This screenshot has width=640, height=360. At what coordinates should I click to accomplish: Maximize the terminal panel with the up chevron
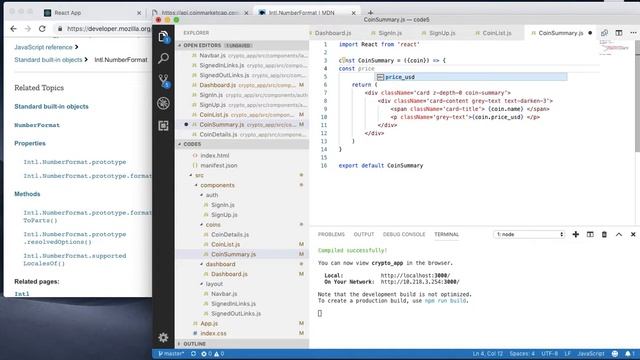619,234
